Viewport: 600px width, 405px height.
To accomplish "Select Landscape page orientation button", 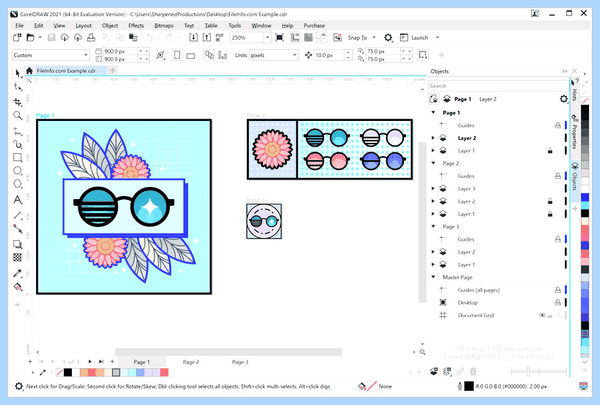I will pos(191,56).
